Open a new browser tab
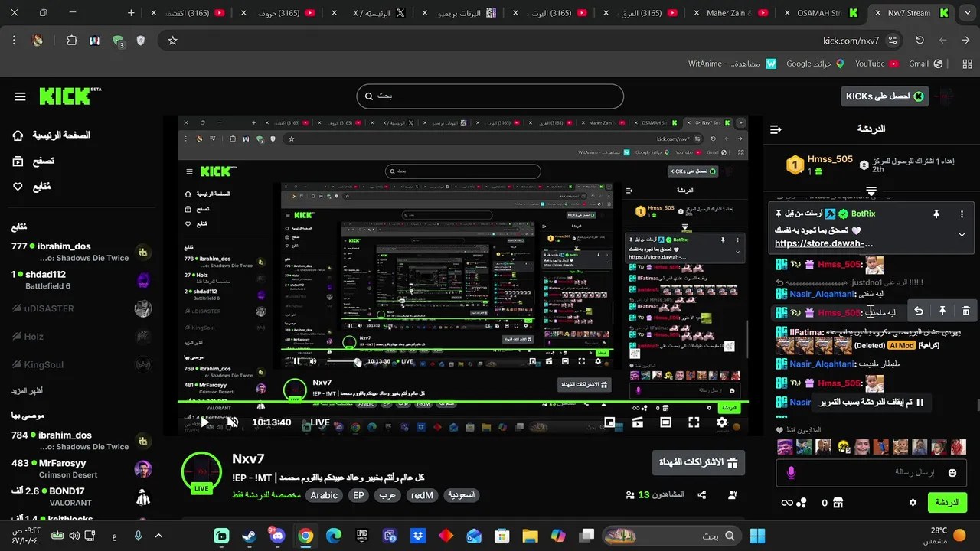 [x=131, y=13]
